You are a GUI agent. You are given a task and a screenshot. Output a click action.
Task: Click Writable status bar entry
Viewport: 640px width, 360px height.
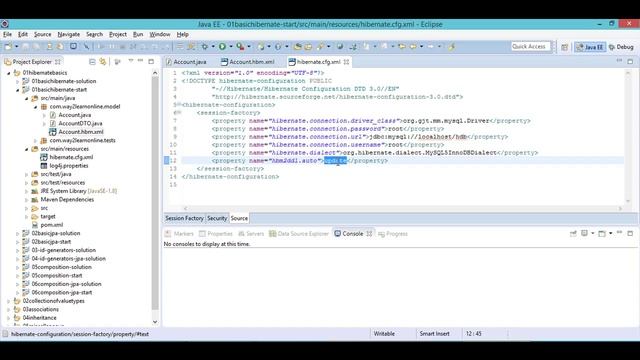point(384,334)
